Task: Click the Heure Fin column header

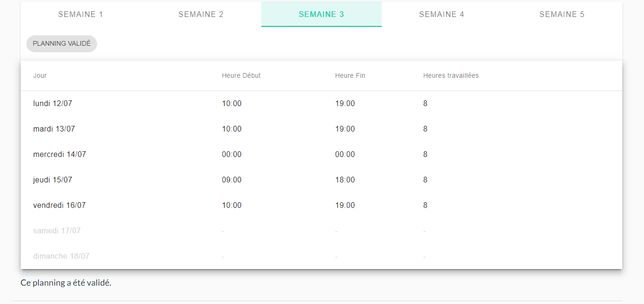Action: [x=350, y=75]
